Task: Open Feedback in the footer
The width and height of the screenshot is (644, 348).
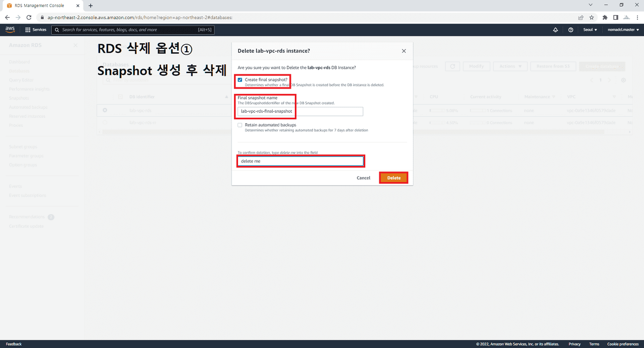Action: coord(14,344)
